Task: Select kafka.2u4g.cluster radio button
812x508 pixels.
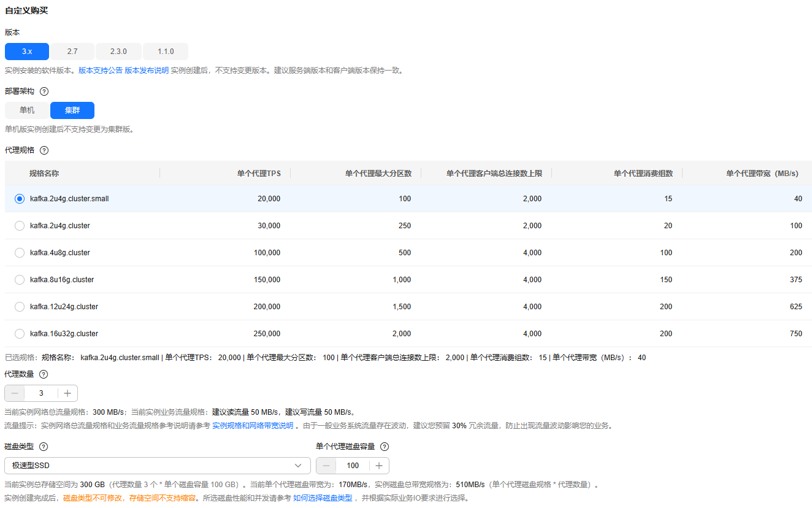Action: pyautogui.click(x=20, y=226)
